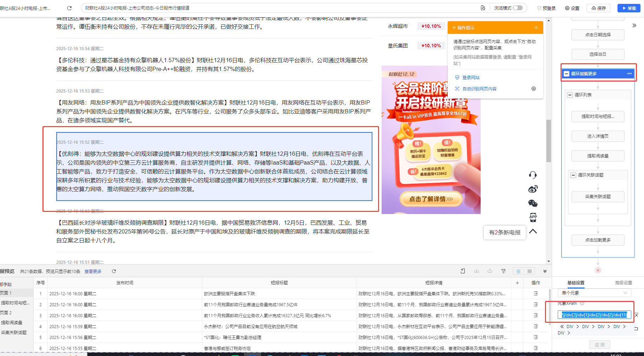The width and height of the screenshot is (644, 356).
Task: Click the 预登录 button
Action: tap(546, 8)
